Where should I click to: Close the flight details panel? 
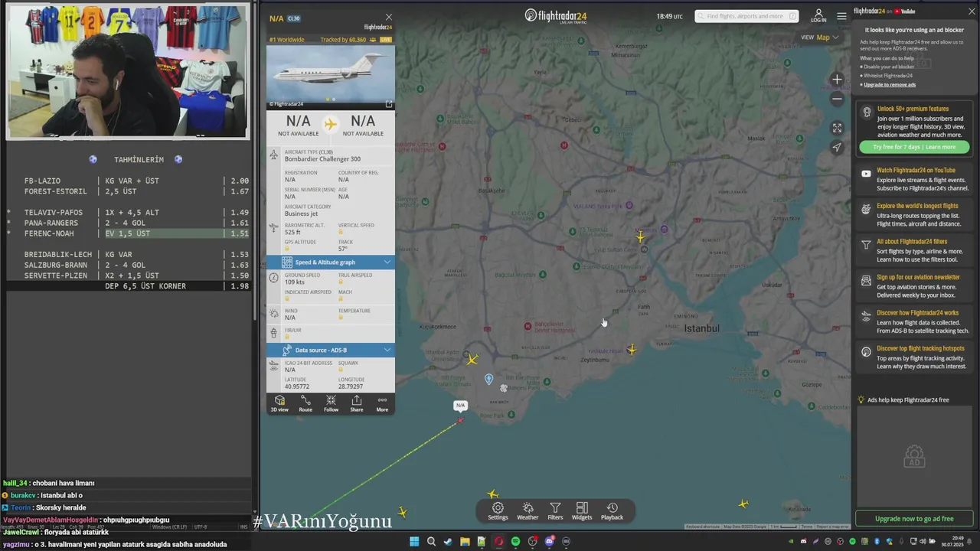pyautogui.click(x=388, y=17)
